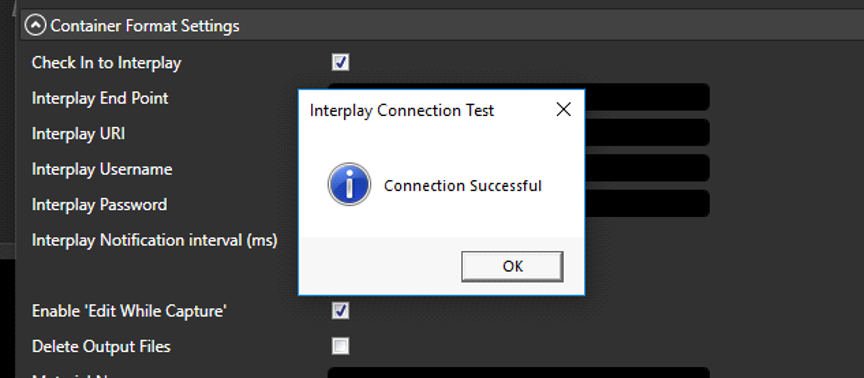Image resolution: width=864 pixels, height=378 pixels.
Task: Click the Delete Output Files label
Action: click(x=101, y=347)
